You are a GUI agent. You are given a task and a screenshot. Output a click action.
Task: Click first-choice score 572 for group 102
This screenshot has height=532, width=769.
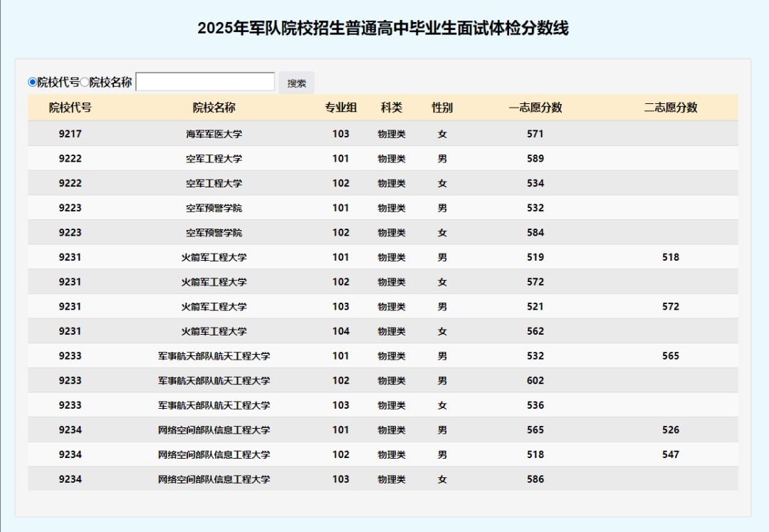[x=535, y=282]
